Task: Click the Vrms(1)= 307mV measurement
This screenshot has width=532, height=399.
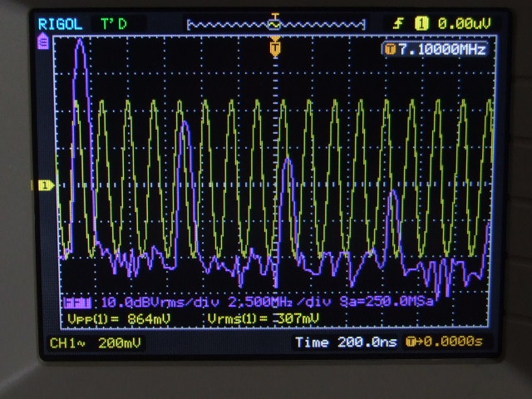Action: 263,318
